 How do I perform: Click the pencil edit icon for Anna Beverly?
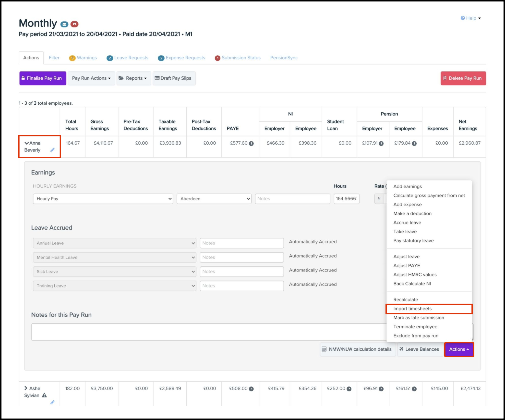52,150
